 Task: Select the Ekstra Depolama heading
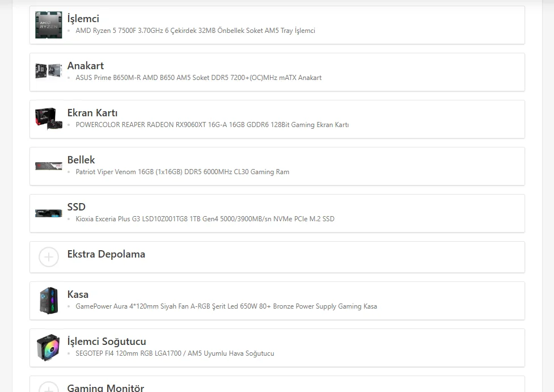[106, 254]
